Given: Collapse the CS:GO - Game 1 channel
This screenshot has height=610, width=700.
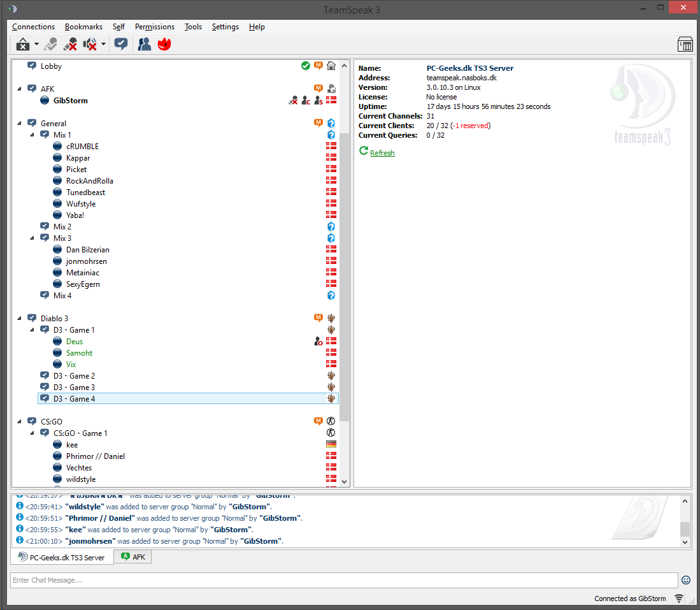Looking at the screenshot, I should pos(32,433).
